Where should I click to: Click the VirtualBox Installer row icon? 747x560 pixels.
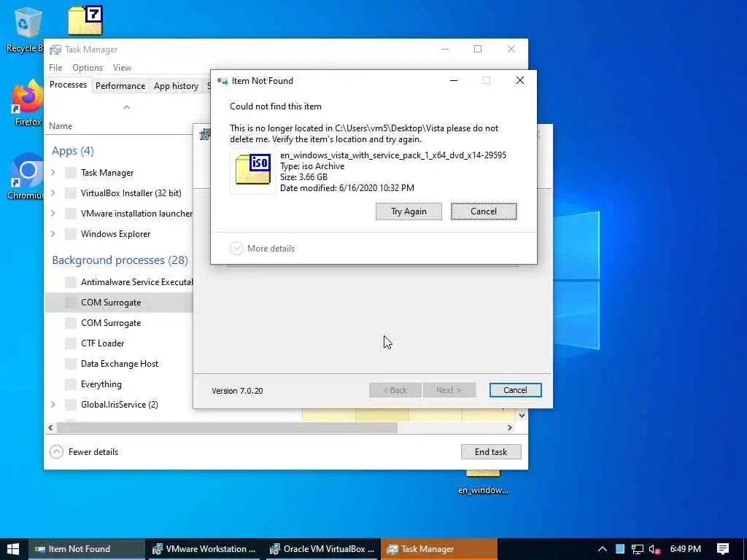coord(71,192)
